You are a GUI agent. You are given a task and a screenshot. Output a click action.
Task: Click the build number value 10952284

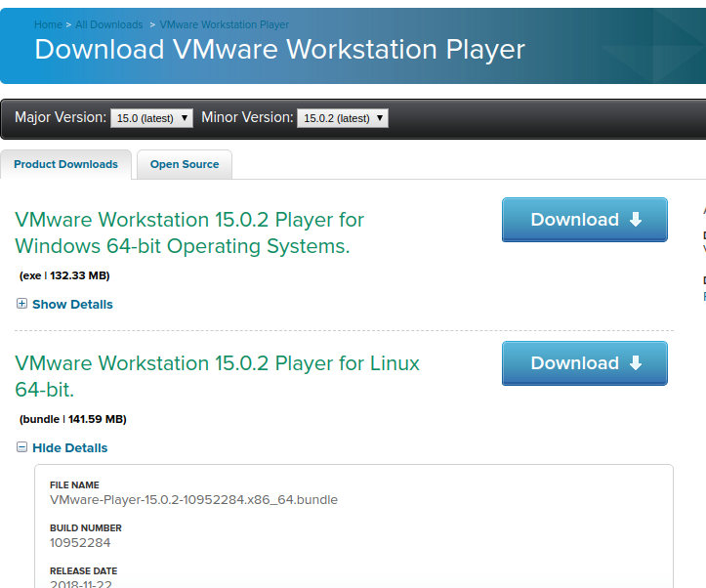(80, 542)
